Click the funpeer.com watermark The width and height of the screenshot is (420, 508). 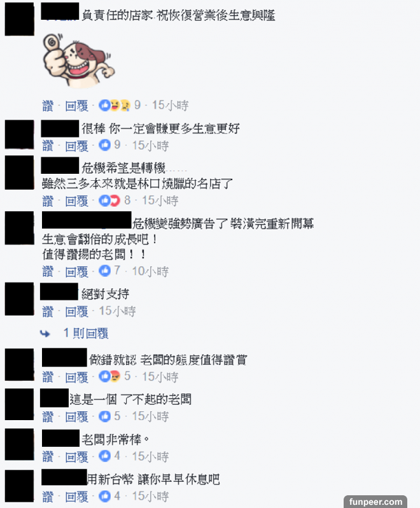point(375,502)
